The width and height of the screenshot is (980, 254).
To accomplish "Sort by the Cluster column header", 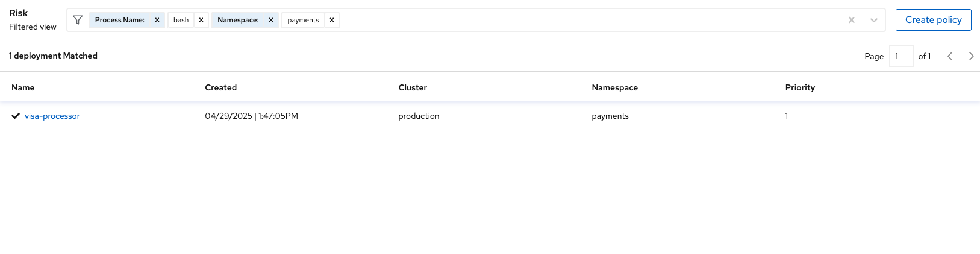I will (x=413, y=87).
